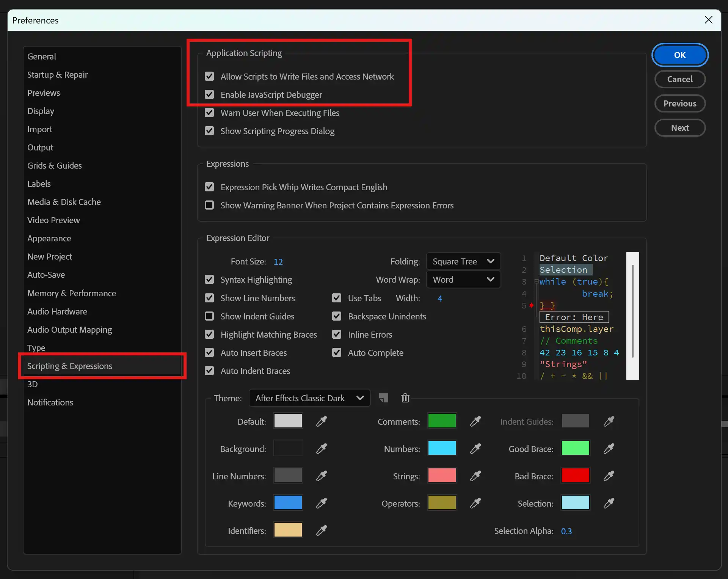Click the eyedropper for Keywords color

322,503
